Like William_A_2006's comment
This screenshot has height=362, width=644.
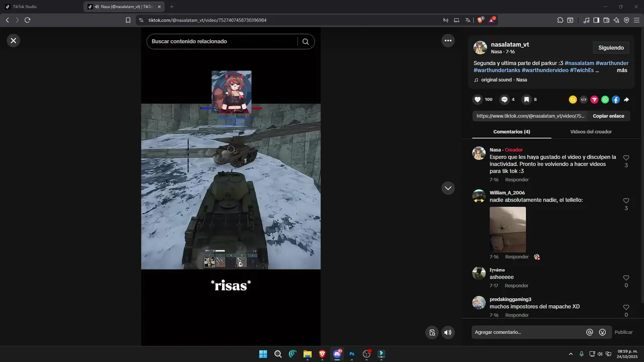pos(626,201)
